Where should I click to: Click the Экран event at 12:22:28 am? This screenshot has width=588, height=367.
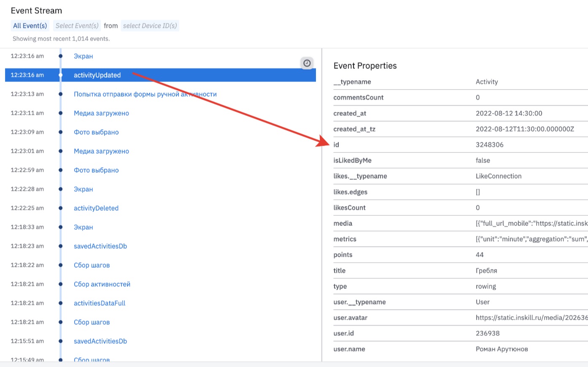[83, 189]
